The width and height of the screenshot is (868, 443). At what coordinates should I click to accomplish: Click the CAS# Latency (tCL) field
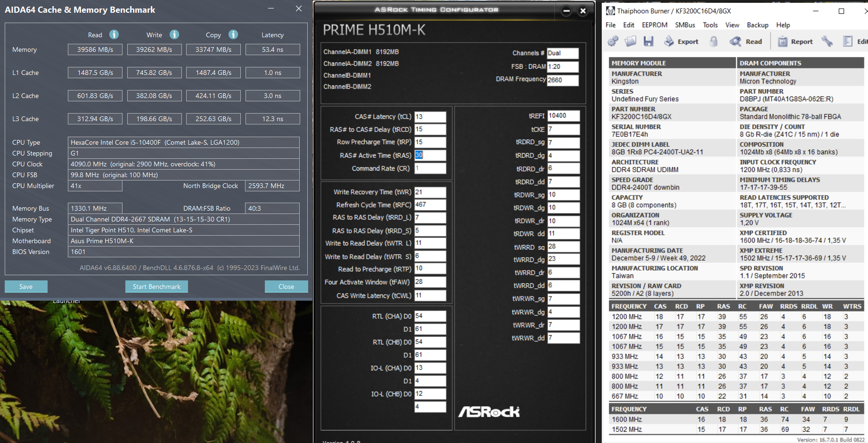coord(430,116)
